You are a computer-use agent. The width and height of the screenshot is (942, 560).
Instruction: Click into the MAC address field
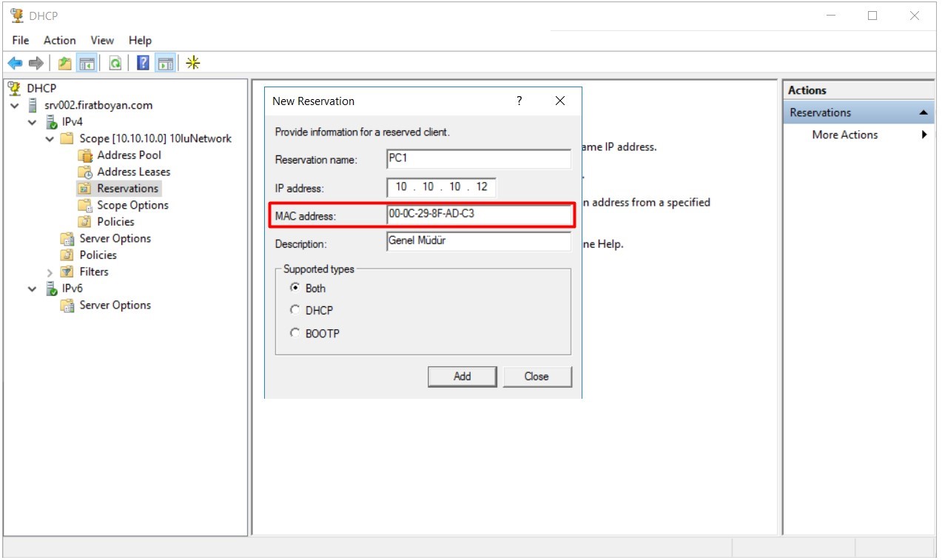pyautogui.click(x=478, y=215)
